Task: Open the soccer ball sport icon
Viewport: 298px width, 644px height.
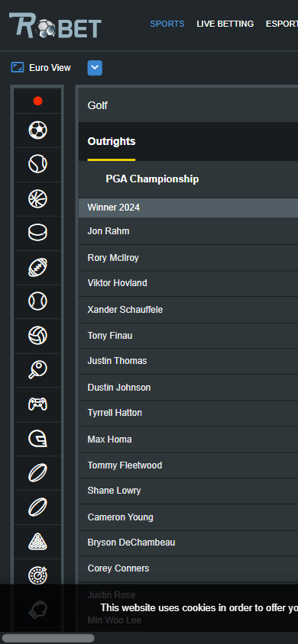Action: 37,130
